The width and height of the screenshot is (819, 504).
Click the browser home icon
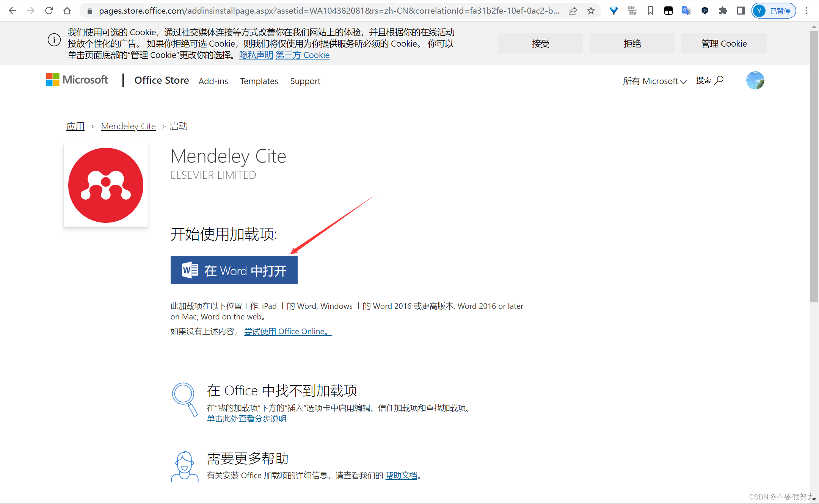point(67,11)
